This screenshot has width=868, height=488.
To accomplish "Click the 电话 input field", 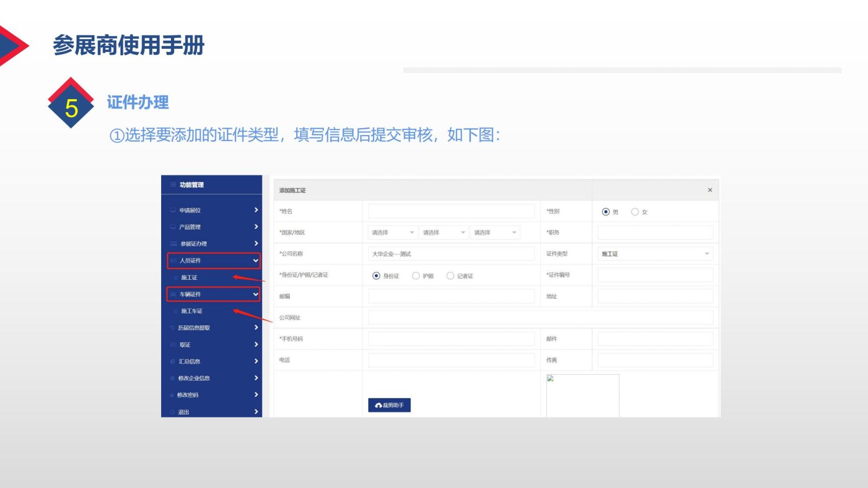I will 451,360.
